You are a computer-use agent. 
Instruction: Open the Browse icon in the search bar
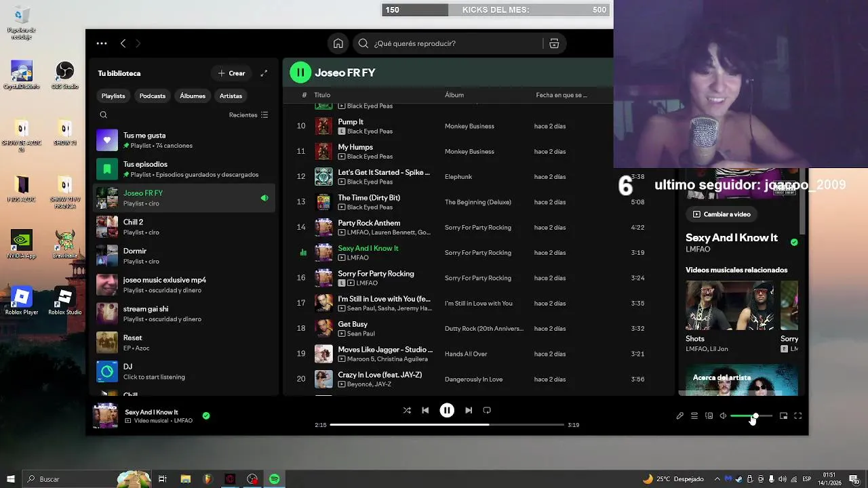click(x=554, y=43)
